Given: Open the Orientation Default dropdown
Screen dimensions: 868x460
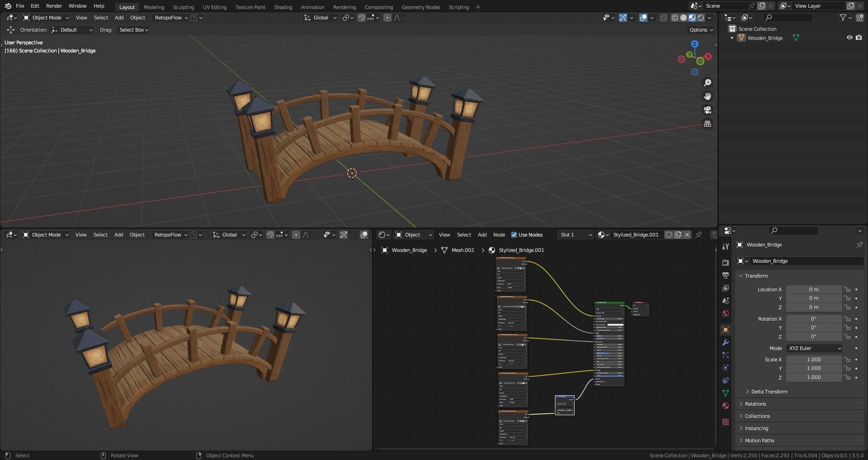Looking at the screenshot, I should [72, 30].
